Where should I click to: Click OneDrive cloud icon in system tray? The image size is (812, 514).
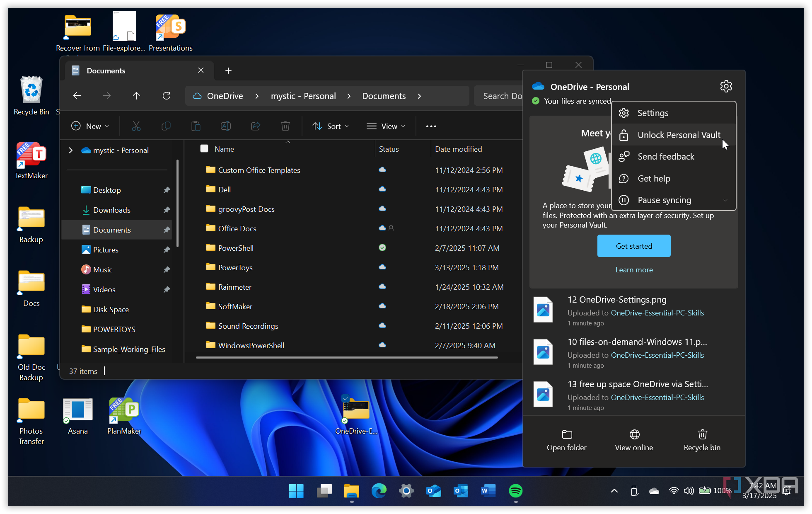[x=654, y=491]
